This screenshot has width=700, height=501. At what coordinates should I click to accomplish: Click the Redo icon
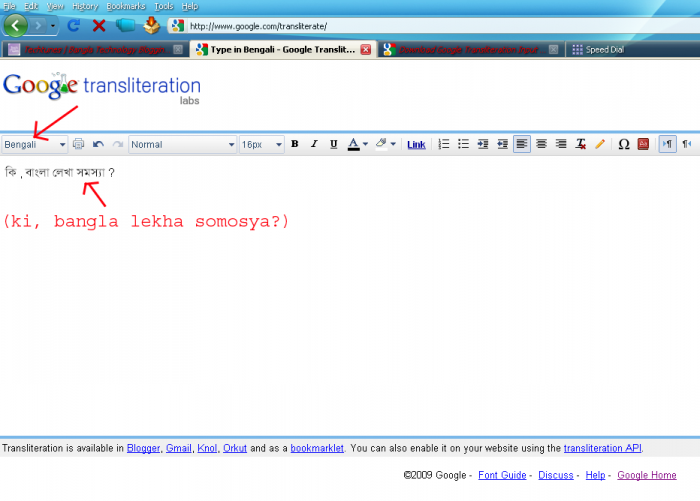118,144
